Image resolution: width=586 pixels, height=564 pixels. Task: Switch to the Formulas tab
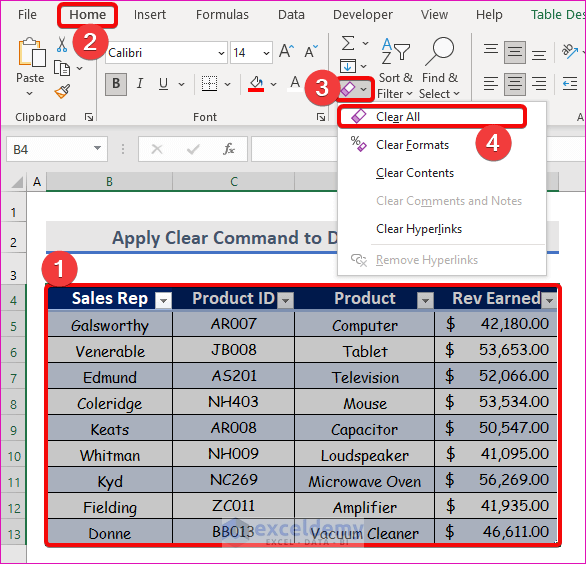222,15
